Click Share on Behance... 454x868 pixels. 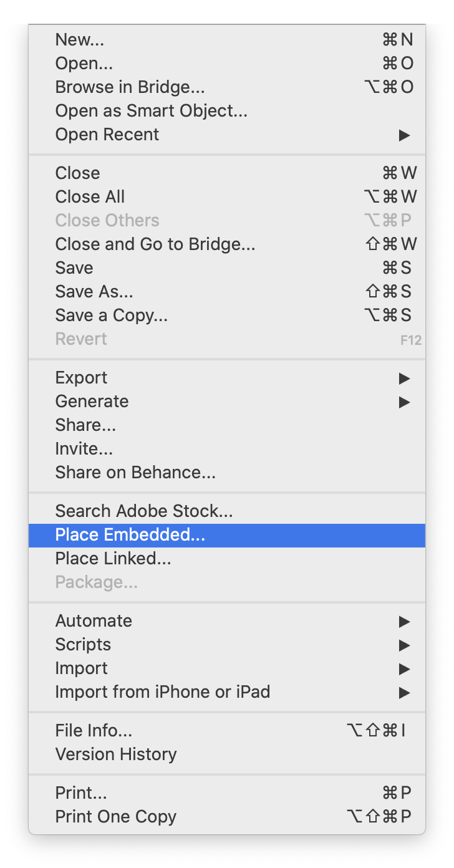tap(227, 473)
